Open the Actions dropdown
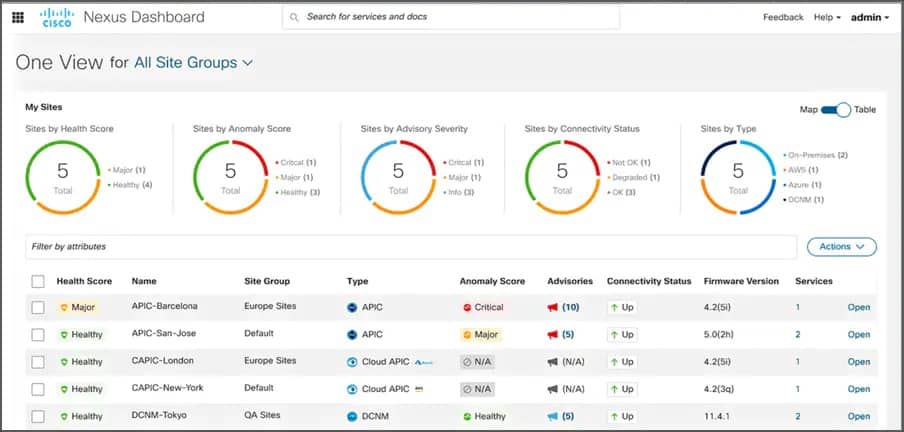Screen dimensions: 904x432 click(x=842, y=247)
